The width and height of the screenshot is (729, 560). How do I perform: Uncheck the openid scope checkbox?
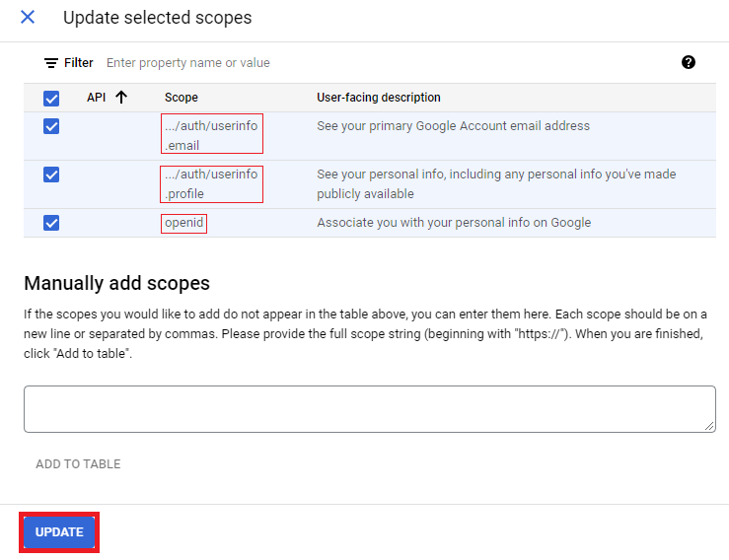pyautogui.click(x=51, y=223)
